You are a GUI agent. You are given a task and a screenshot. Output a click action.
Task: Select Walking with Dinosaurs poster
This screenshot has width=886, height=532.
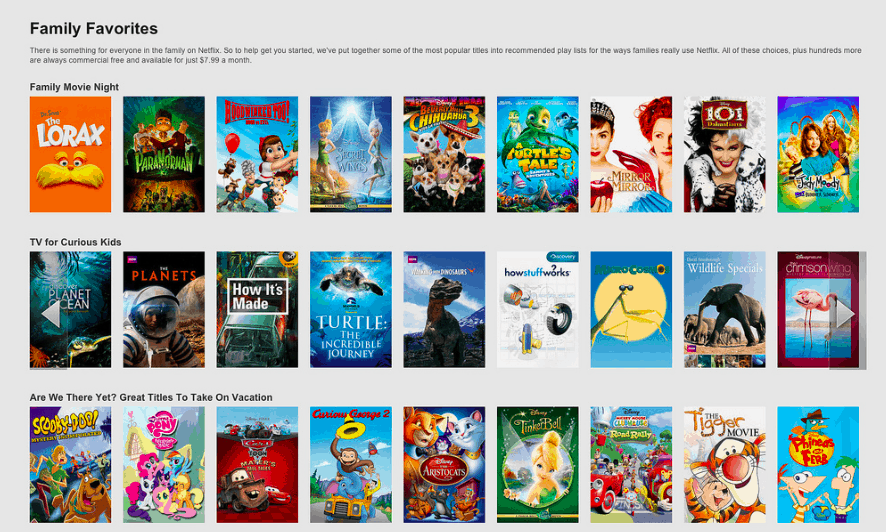point(444,309)
